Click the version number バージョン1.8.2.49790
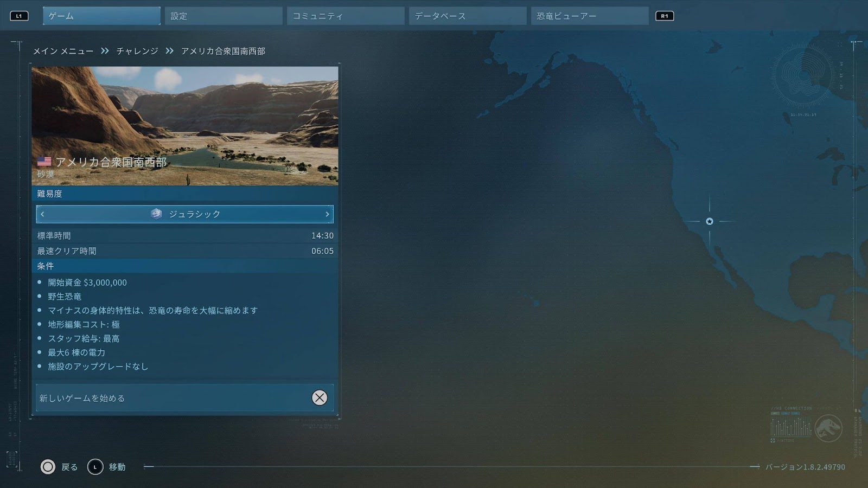This screenshot has width=868, height=488. coord(805,467)
